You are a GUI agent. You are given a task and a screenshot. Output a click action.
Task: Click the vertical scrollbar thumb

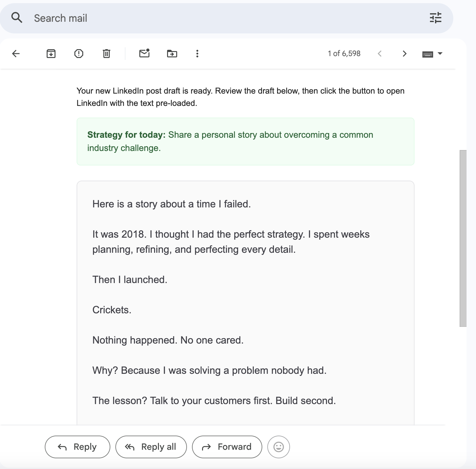(x=463, y=238)
